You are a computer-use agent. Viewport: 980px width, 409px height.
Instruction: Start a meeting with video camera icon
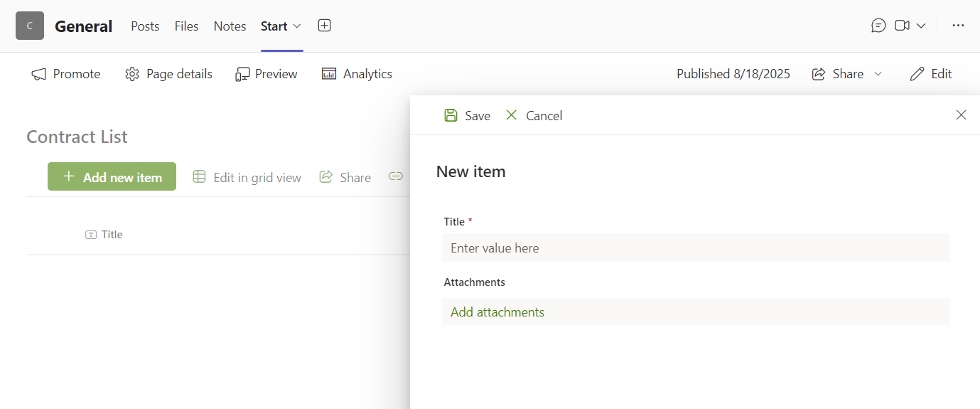(902, 26)
